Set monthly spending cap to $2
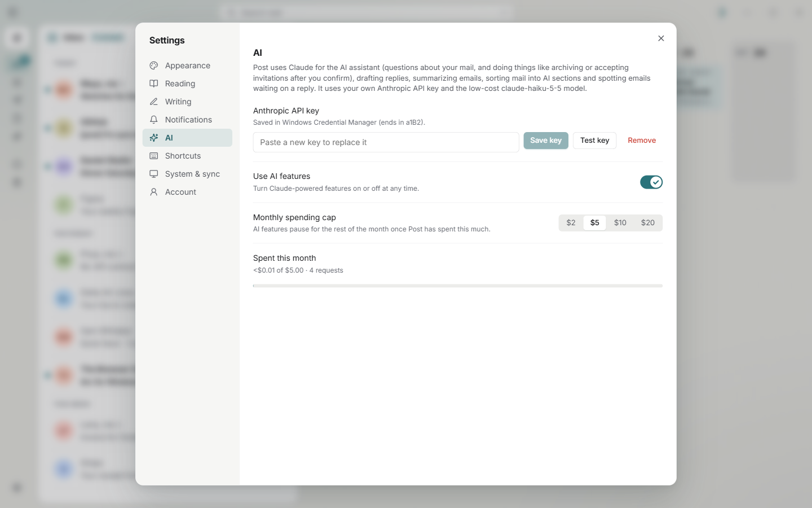Screen dimensions: 812x508 pyautogui.click(x=571, y=223)
